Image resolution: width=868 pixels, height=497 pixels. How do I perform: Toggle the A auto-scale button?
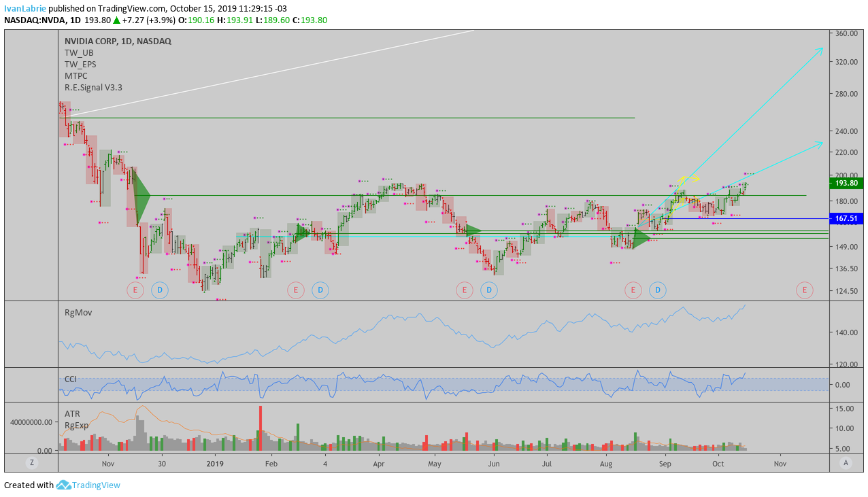tap(846, 463)
